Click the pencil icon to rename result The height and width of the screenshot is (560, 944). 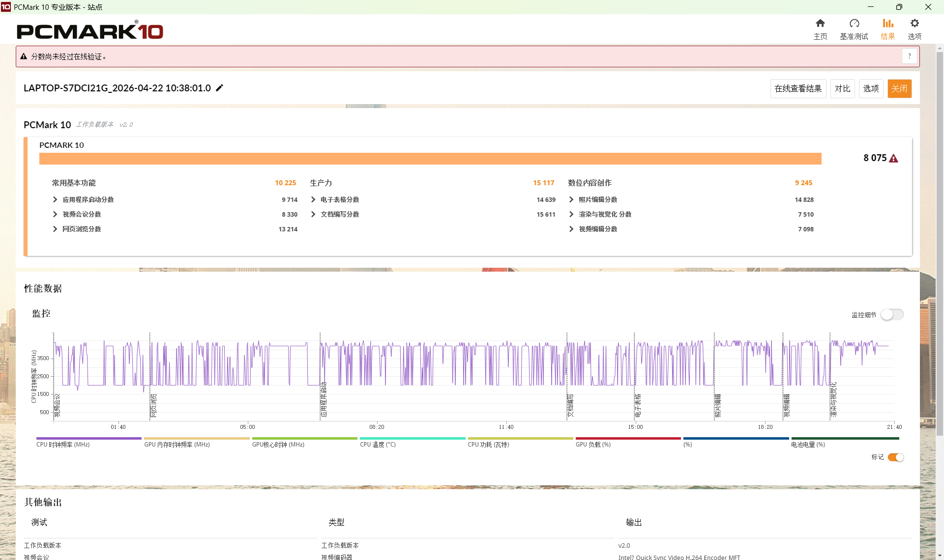point(220,88)
